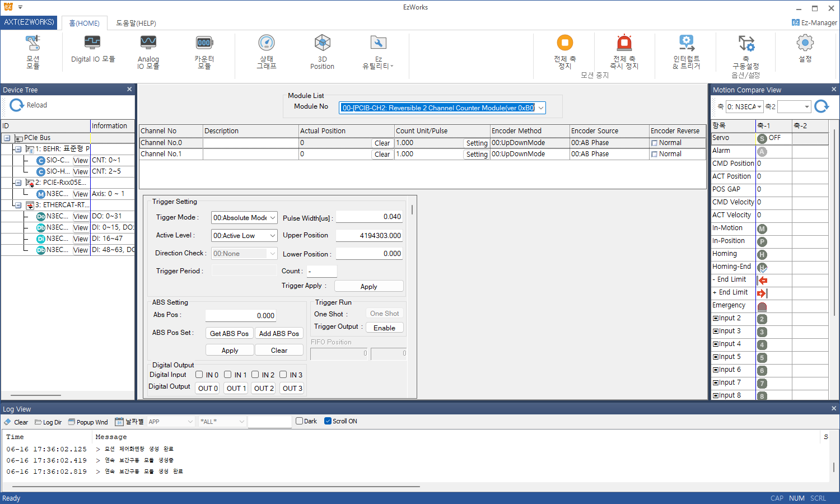
Task: Apply the trigger settings
Action: [x=368, y=286]
